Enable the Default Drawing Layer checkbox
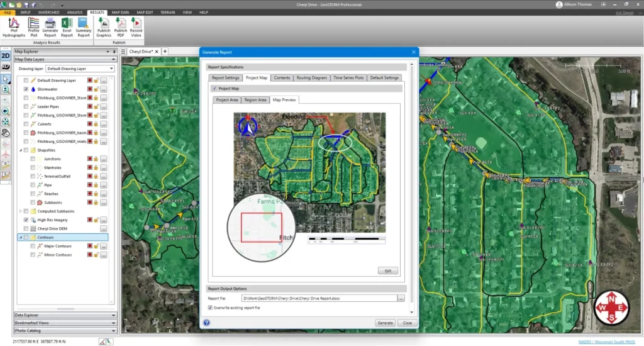Screen dimensions: 644x346 click(x=26, y=81)
